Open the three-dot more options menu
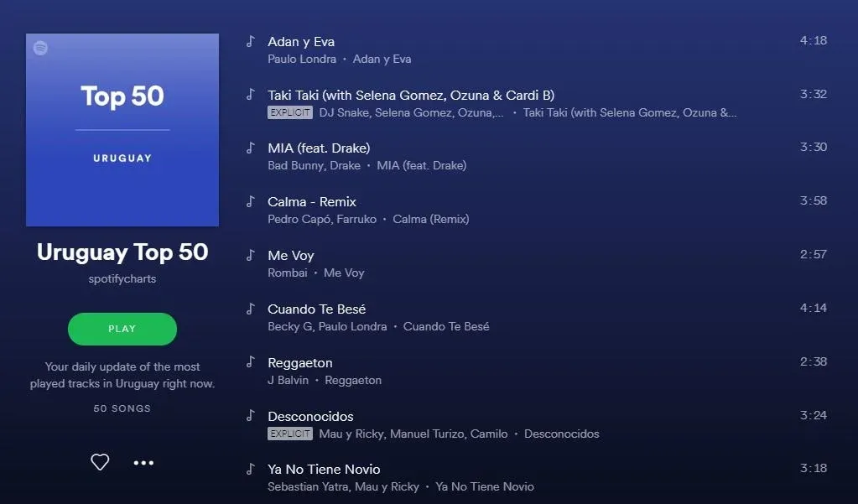The image size is (858, 504). click(143, 463)
